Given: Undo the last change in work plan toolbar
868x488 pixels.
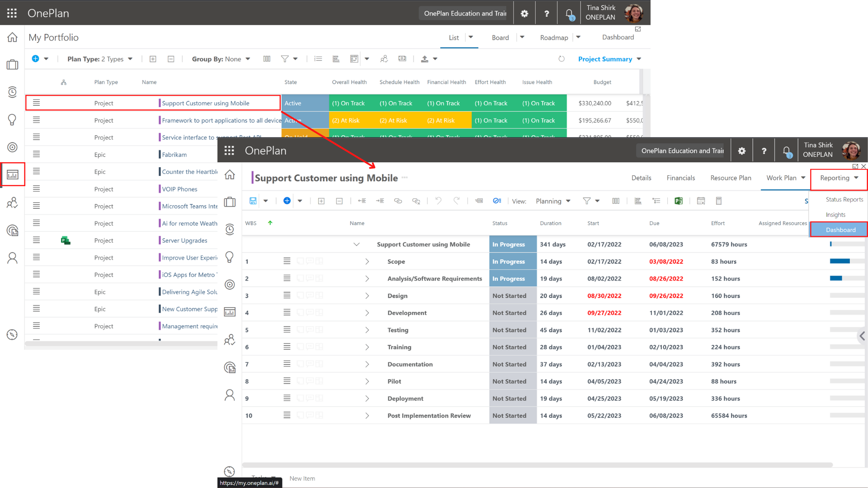Looking at the screenshot, I should coord(438,201).
